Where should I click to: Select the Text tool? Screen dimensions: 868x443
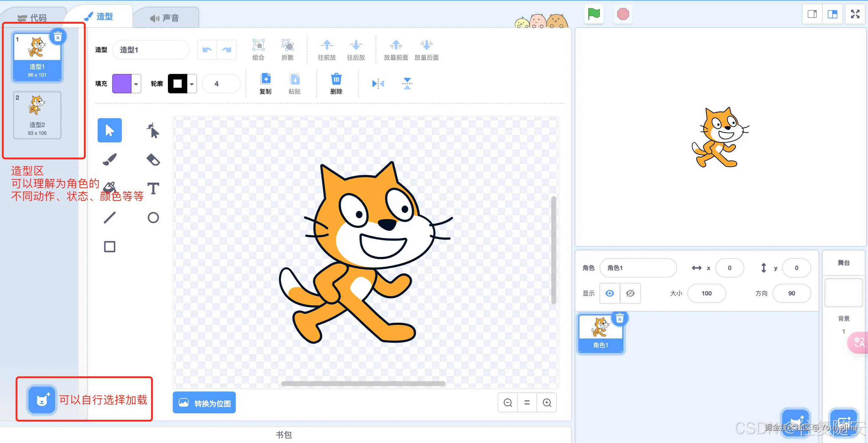point(153,189)
